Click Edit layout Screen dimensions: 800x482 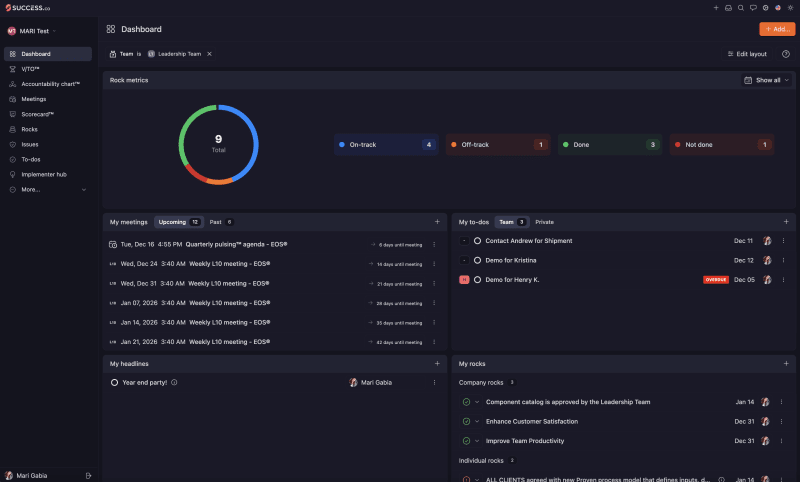[747, 54]
